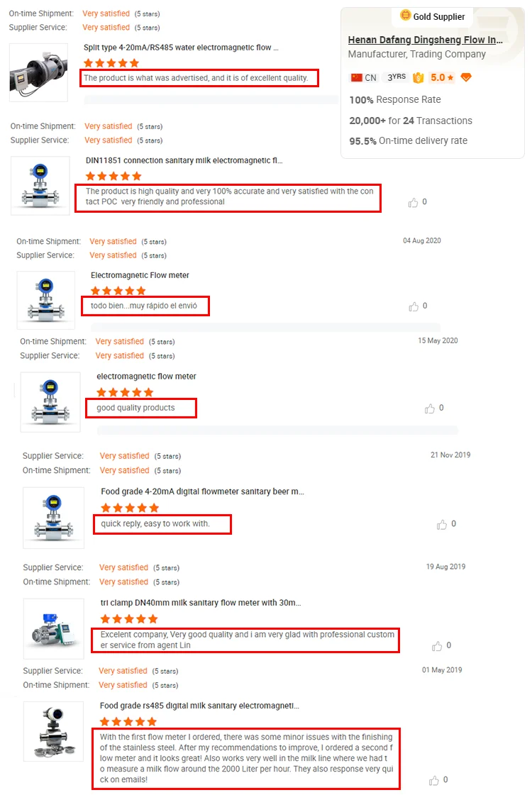Like the DIN11851 milk flowmeter review

[x=413, y=203]
